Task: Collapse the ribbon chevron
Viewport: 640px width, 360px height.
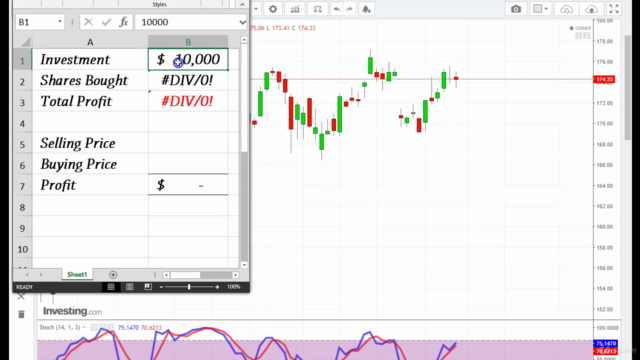Action: 242,4
